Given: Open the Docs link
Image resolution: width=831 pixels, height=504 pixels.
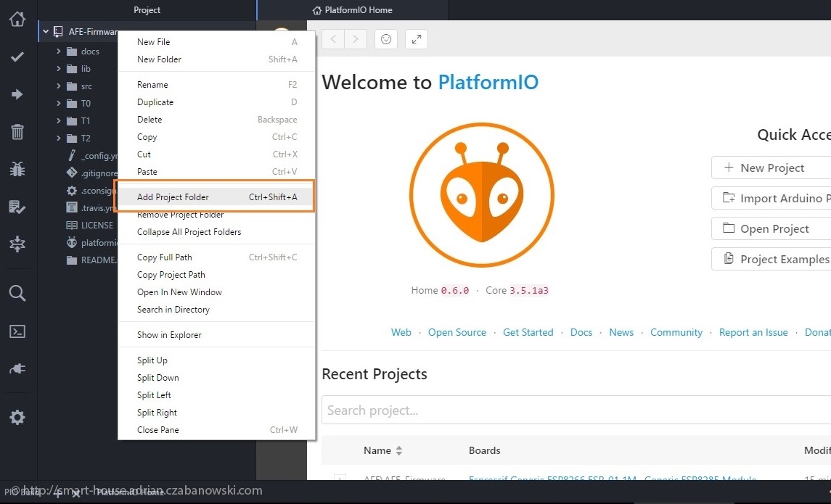Looking at the screenshot, I should [x=581, y=332].
